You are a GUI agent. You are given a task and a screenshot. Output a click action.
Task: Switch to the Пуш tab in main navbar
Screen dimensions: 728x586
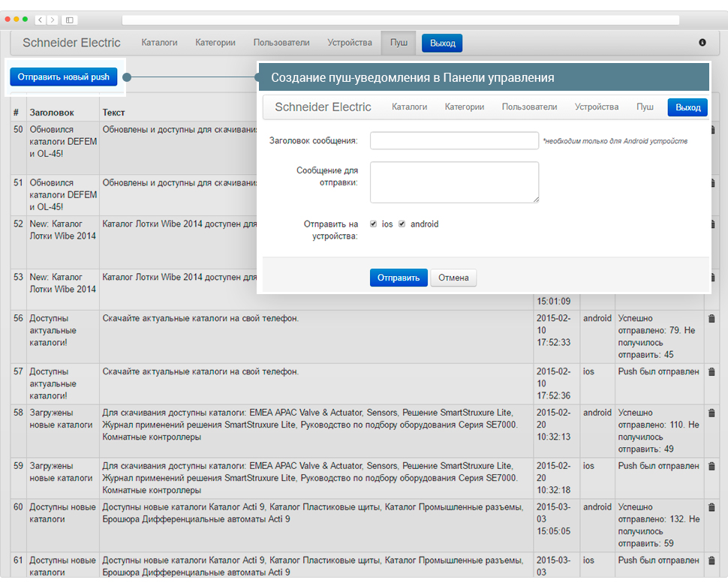pyautogui.click(x=399, y=43)
